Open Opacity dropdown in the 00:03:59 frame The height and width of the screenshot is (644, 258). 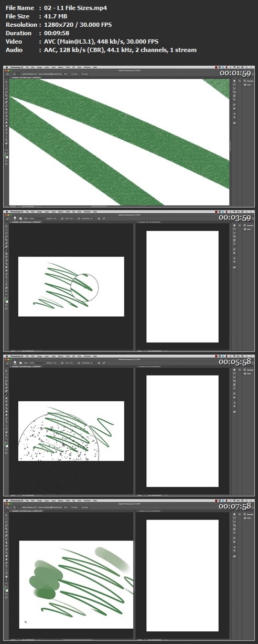pyautogui.click(x=55, y=219)
